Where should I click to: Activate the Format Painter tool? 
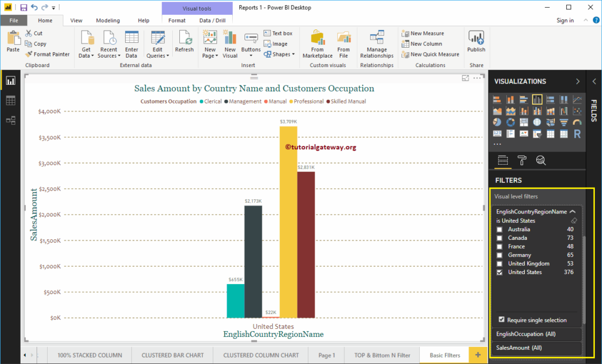tap(47, 54)
